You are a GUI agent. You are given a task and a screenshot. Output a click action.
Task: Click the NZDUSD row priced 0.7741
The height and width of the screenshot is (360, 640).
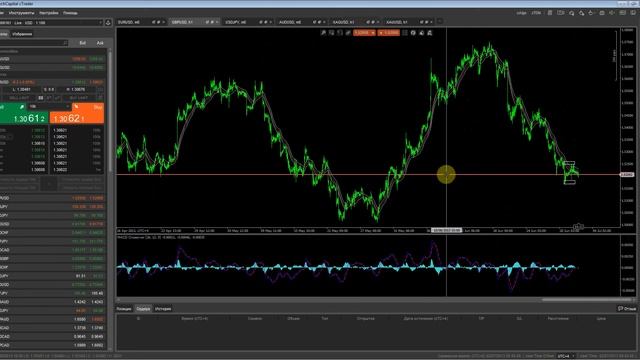tap(52, 284)
